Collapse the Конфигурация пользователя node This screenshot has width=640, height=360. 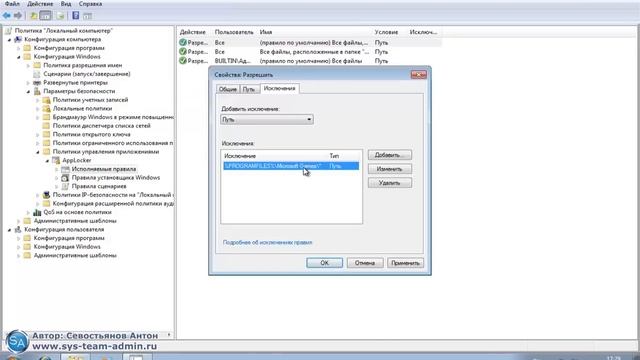point(9,230)
